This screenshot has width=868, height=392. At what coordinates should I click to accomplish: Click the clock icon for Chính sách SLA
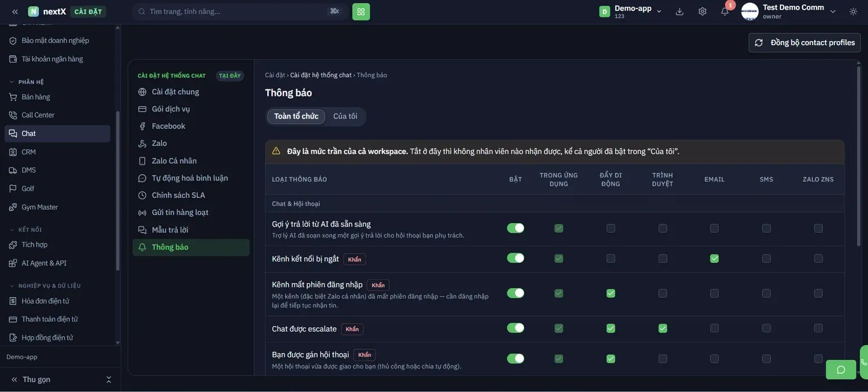point(142,195)
